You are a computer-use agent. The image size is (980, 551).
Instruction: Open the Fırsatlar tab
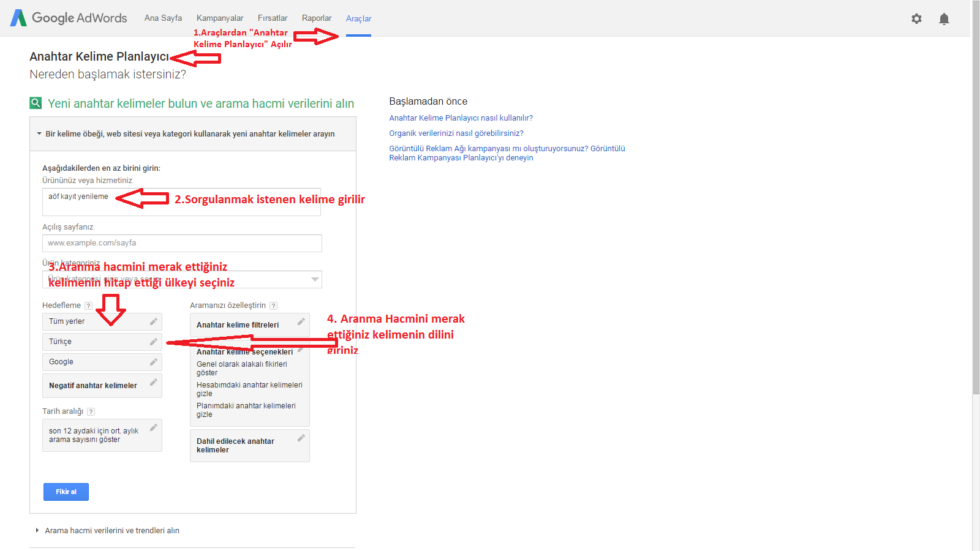pos(273,18)
